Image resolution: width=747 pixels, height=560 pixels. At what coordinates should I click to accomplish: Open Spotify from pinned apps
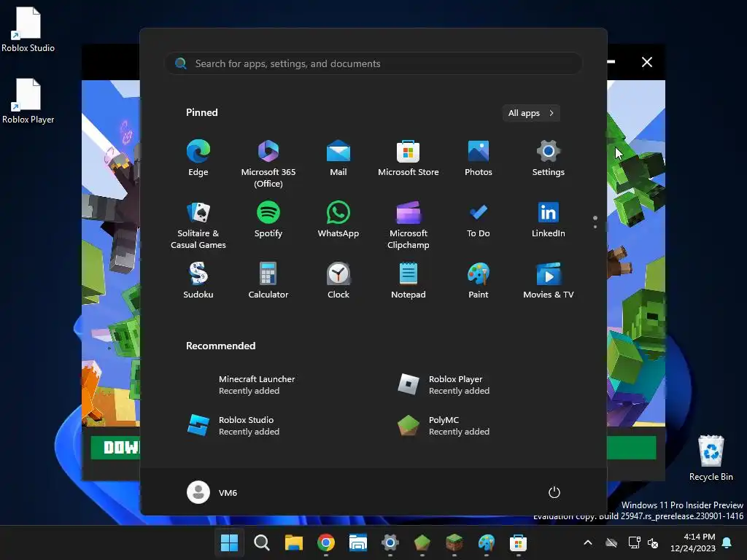(x=268, y=219)
